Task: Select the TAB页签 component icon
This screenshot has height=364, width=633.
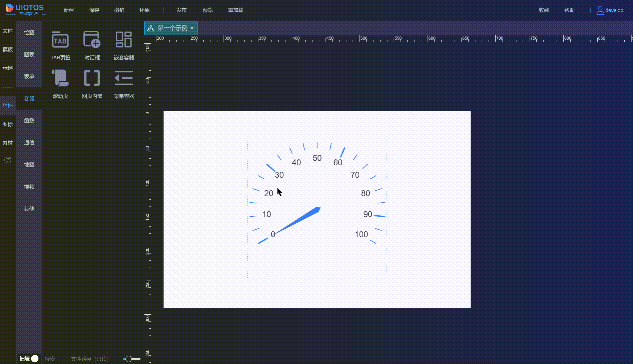Action: [x=60, y=41]
